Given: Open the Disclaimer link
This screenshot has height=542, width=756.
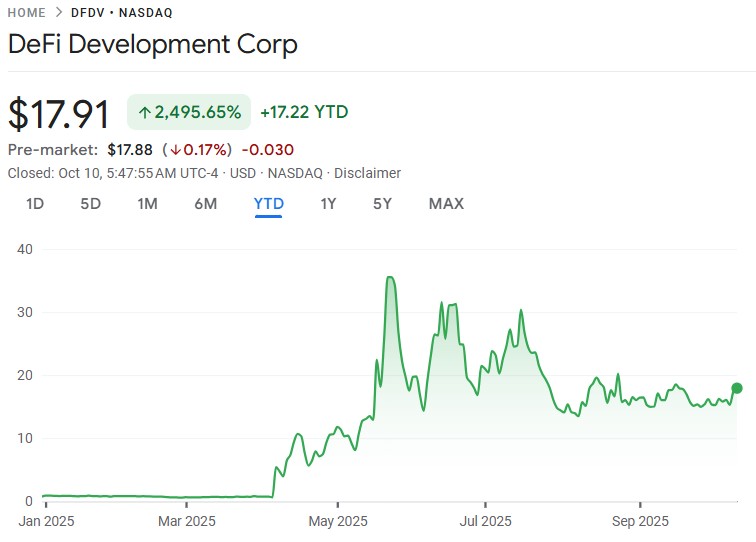Looking at the screenshot, I should coord(367,173).
